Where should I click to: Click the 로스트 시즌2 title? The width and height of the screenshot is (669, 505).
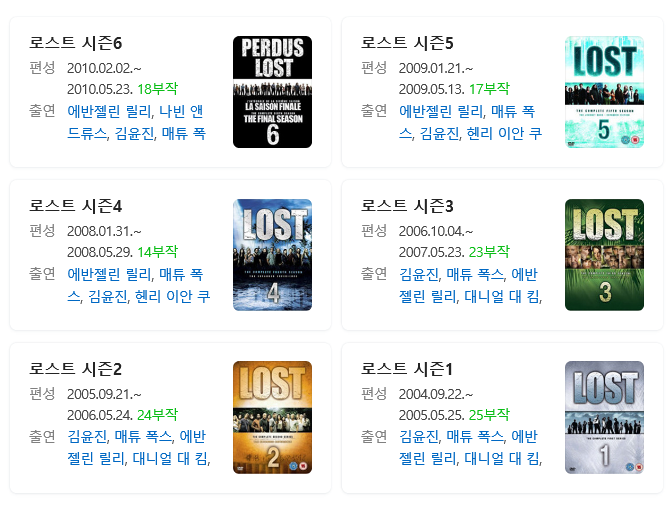[x=76, y=369]
